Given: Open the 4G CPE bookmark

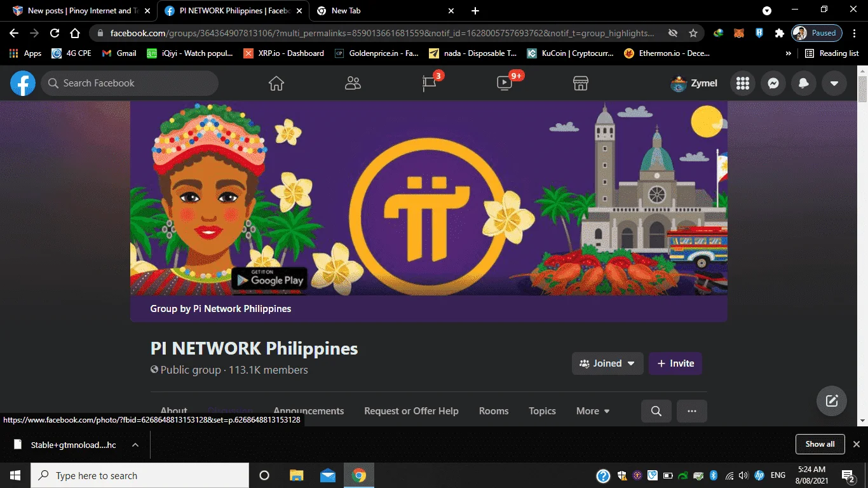Looking at the screenshot, I should click(72, 53).
